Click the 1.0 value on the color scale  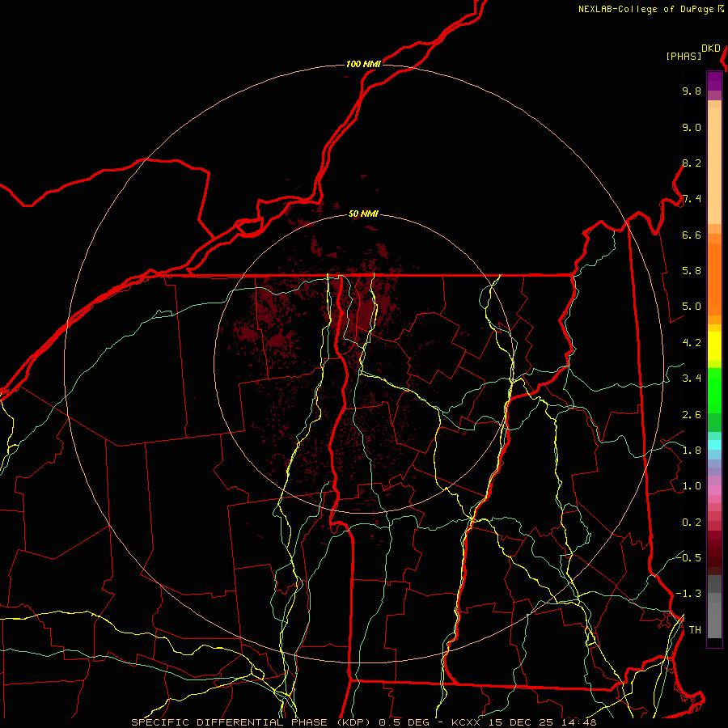692,486
